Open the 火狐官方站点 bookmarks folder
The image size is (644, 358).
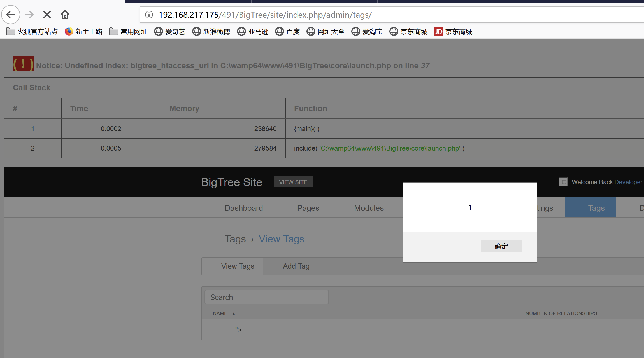coord(32,31)
